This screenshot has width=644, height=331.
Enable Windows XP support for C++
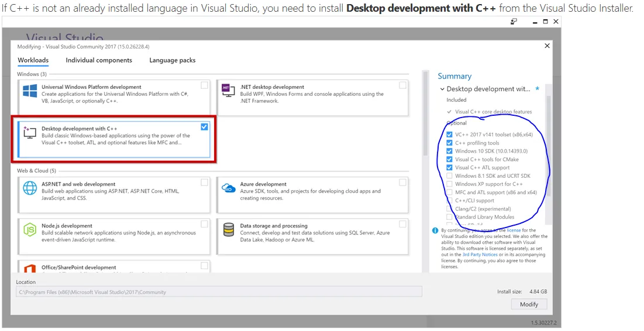[449, 184]
